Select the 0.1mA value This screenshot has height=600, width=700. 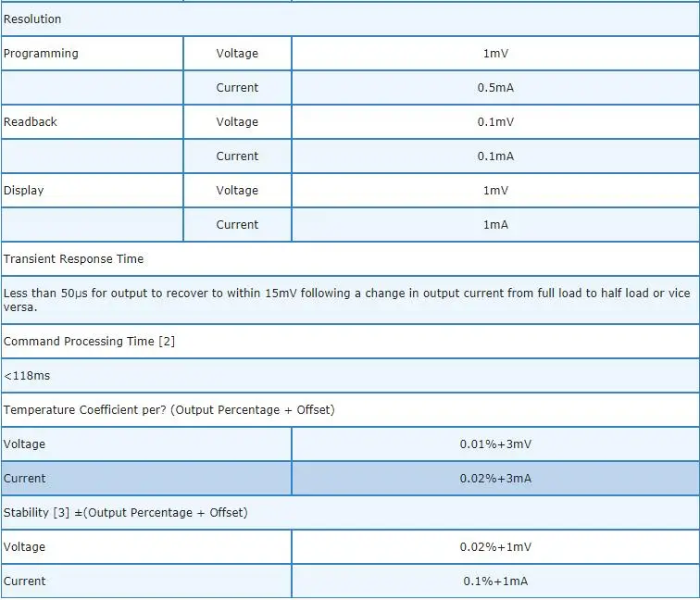click(495, 156)
